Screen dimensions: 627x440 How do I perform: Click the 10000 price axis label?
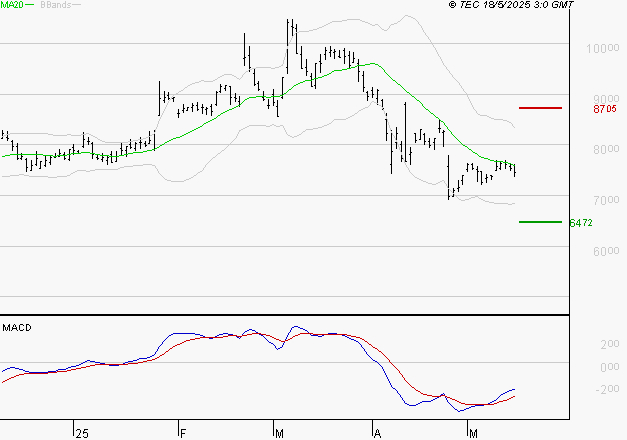603,48
